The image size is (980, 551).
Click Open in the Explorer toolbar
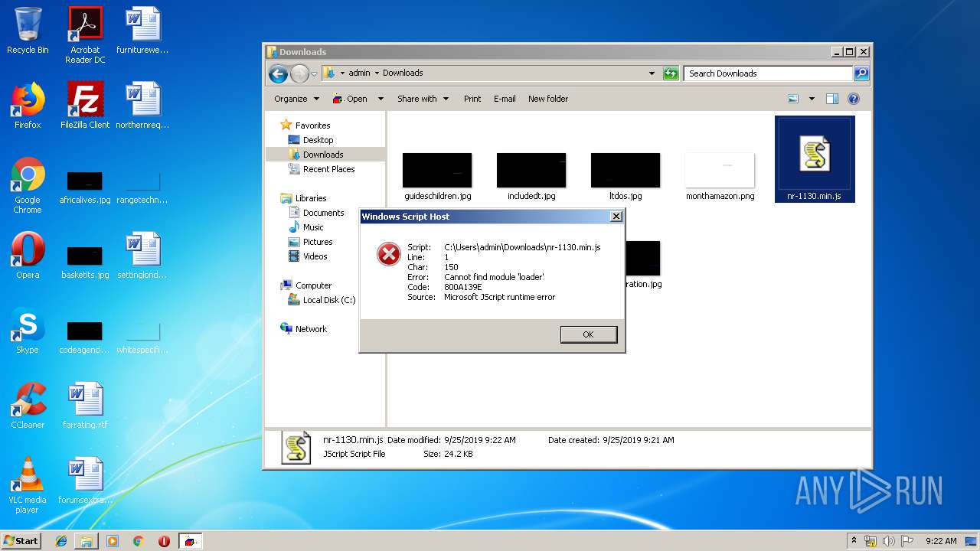click(x=350, y=99)
